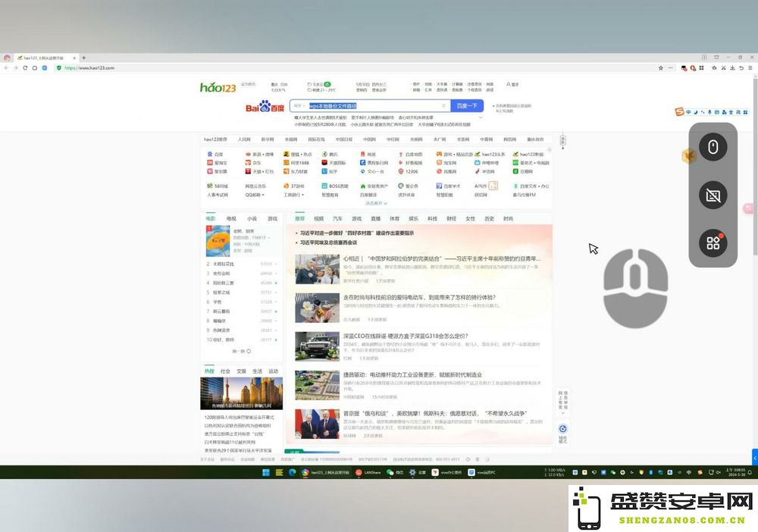
Task: Open the Putin handshake news thumbnail
Action: coord(317,424)
